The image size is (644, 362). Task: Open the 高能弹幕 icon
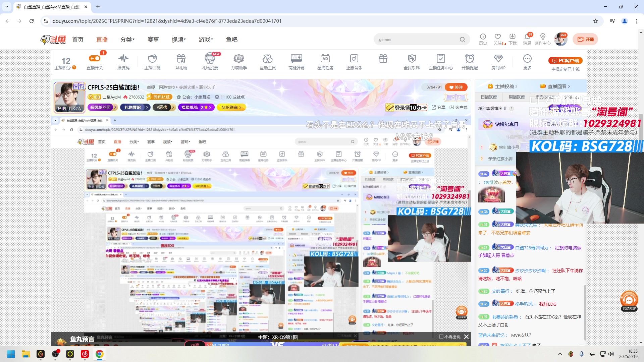tap(297, 62)
